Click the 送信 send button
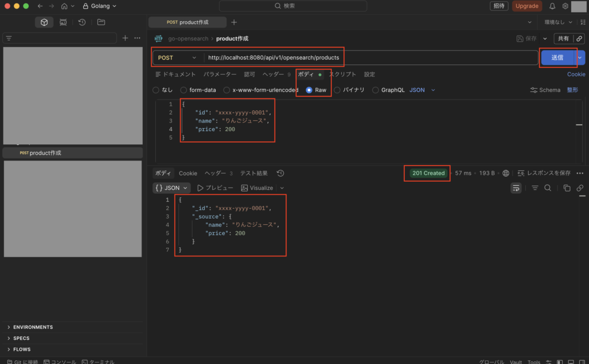The image size is (589, 364). tap(557, 58)
